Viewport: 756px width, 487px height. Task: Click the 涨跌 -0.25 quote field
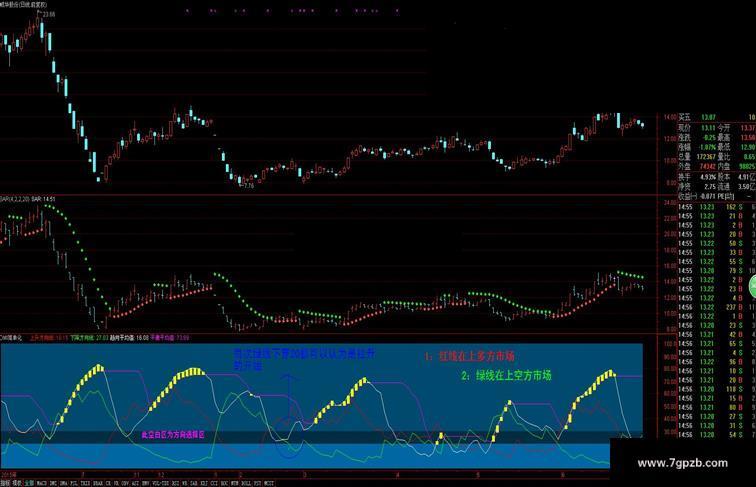pos(697,137)
